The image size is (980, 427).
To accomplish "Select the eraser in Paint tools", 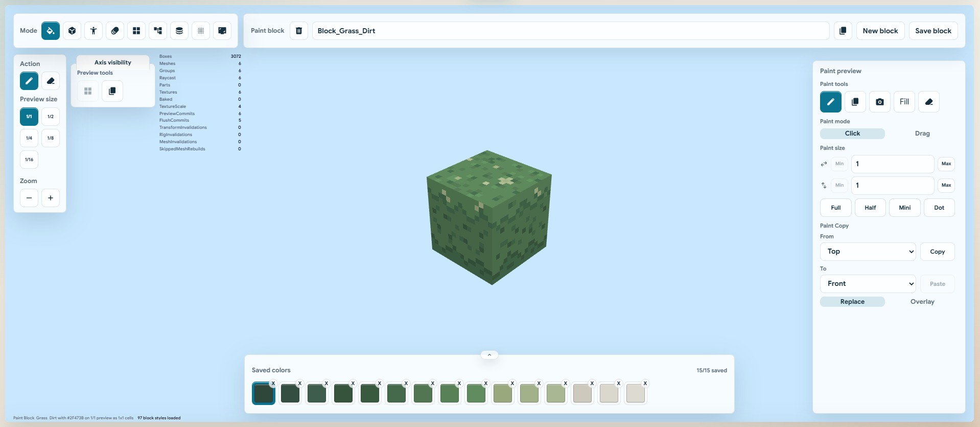I will tap(929, 102).
